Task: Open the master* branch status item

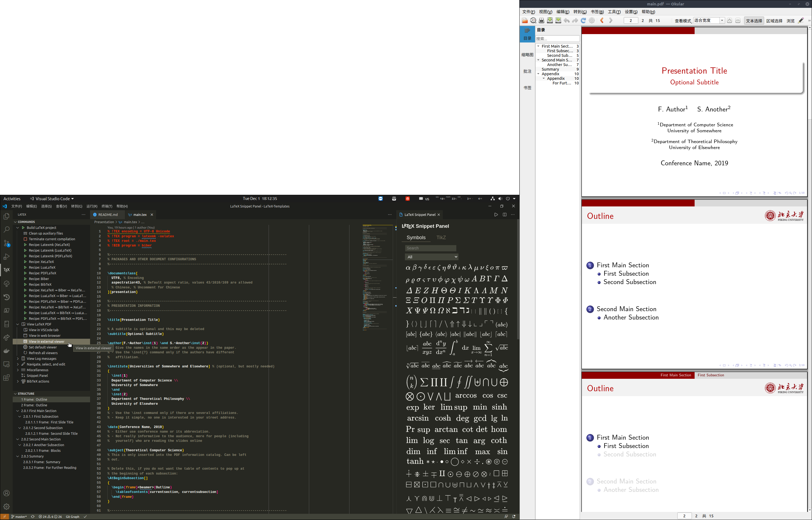Action: click(19, 517)
